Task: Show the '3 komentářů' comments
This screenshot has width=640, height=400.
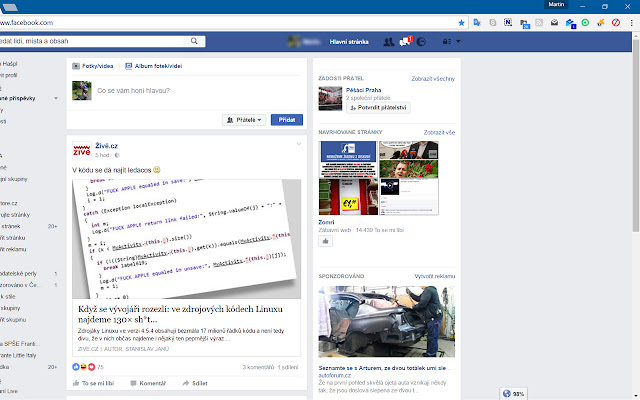Action: tap(258, 367)
